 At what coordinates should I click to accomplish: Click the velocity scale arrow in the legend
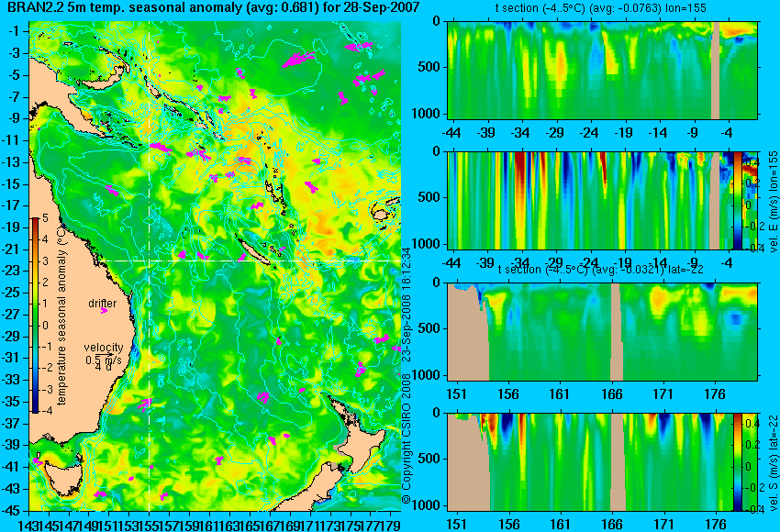pos(106,354)
